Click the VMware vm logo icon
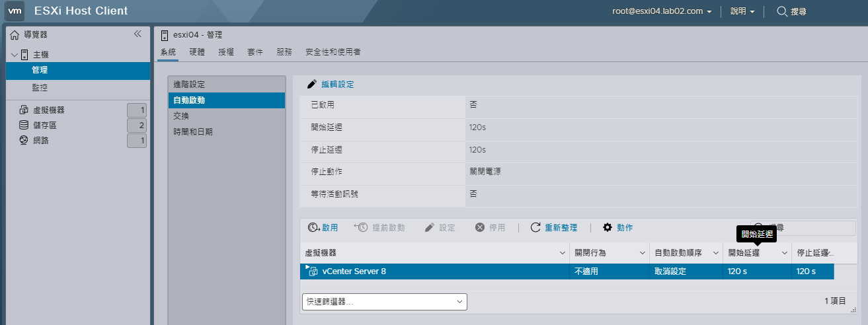The width and height of the screenshot is (868, 325). [x=15, y=11]
